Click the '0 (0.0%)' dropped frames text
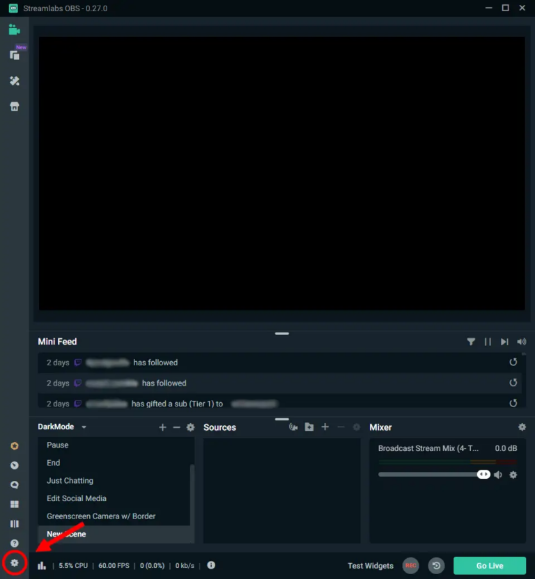The height and width of the screenshot is (581, 536). [x=152, y=566]
